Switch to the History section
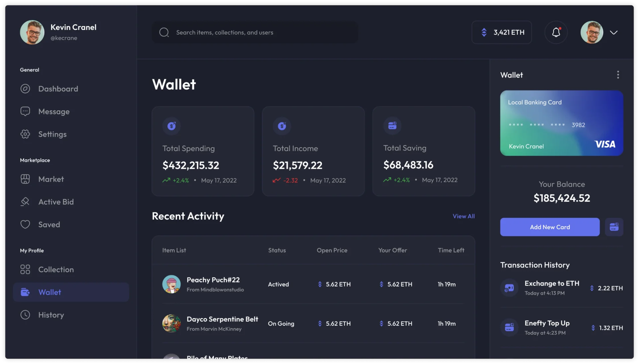 [51, 315]
